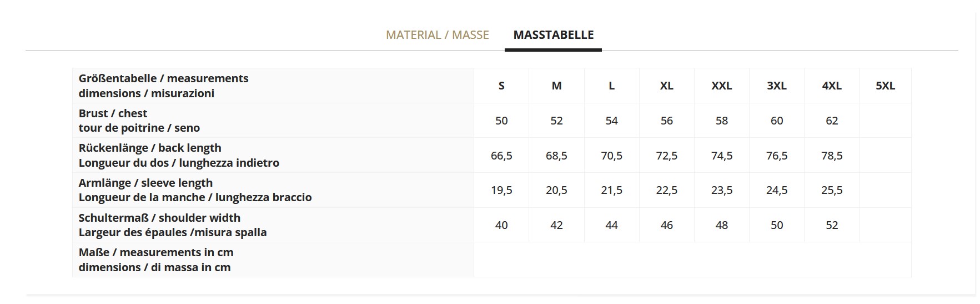Click back length value 78,5 for 4XL
The width and height of the screenshot is (980, 304).
pyautogui.click(x=831, y=156)
